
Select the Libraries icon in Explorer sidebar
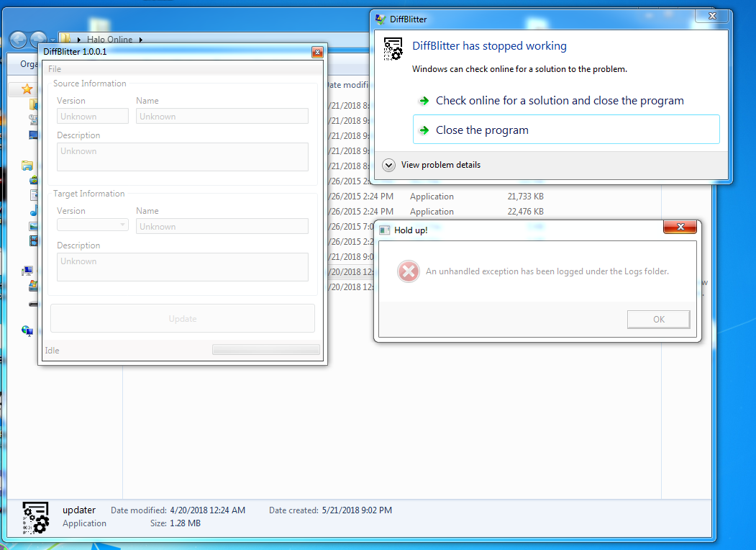[27, 166]
